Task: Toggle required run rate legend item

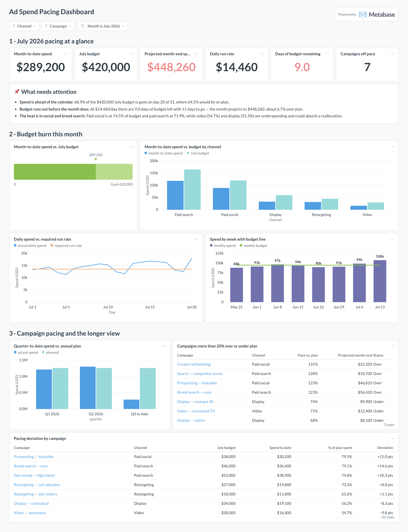Action: pos(66,246)
